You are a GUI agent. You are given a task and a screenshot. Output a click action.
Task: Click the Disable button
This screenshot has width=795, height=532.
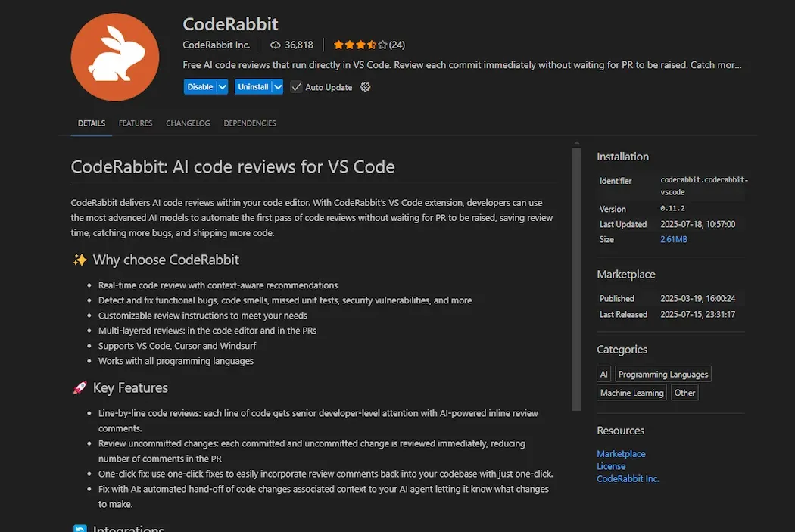click(x=200, y=87)
